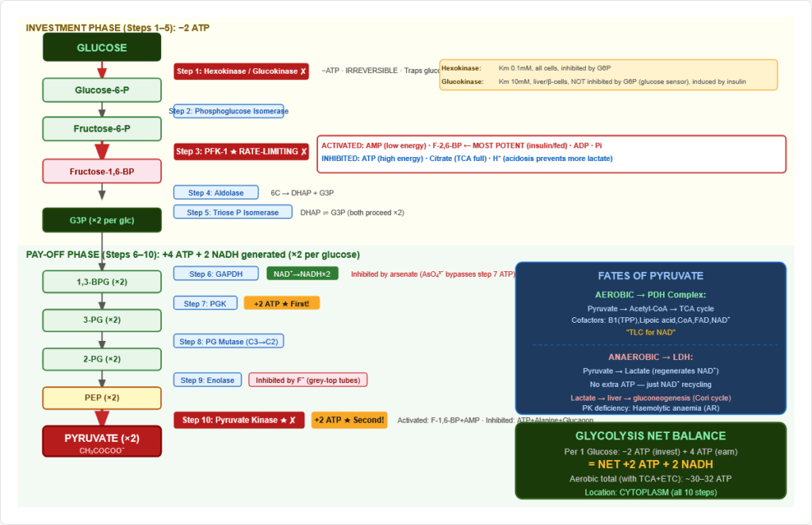This screenshot has width=812, height=525.
Task: Select the 2-PG (×2) node
Action: pyautogui.click(x=101, y=359)
